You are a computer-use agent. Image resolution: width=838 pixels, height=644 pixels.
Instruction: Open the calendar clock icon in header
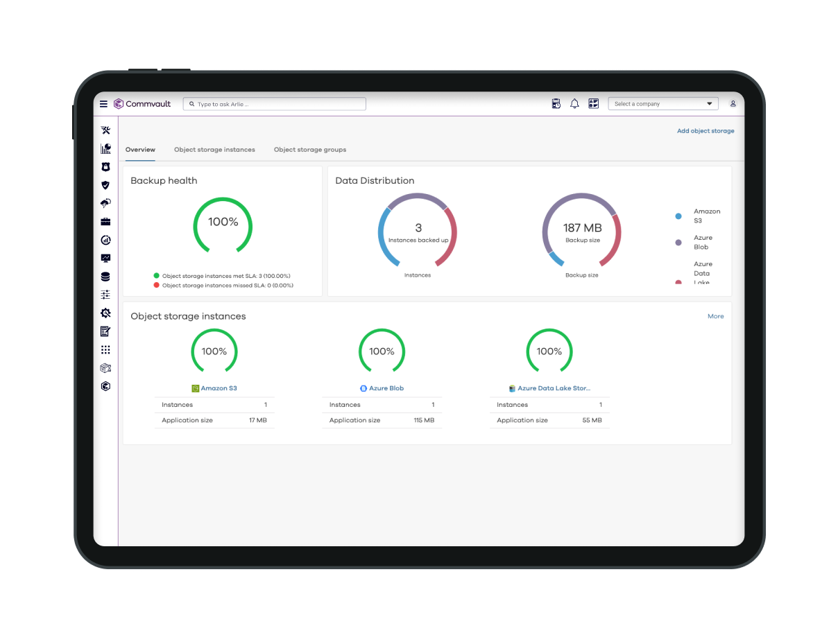(556, 104)
